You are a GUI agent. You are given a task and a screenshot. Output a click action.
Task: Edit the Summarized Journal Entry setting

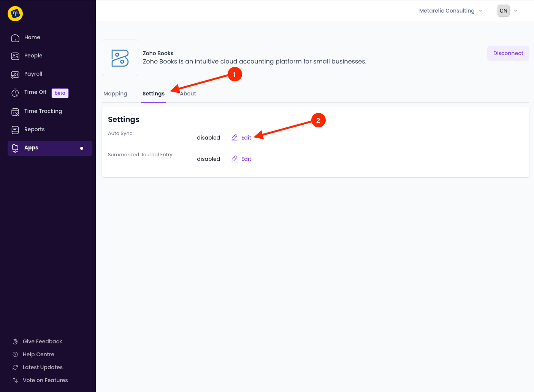pos(241,159)
